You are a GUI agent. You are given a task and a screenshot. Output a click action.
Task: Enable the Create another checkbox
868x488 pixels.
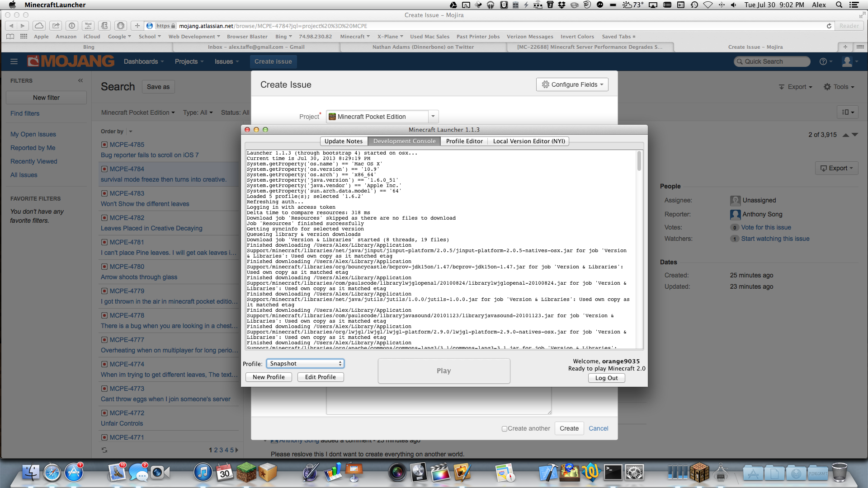(504, 429)
